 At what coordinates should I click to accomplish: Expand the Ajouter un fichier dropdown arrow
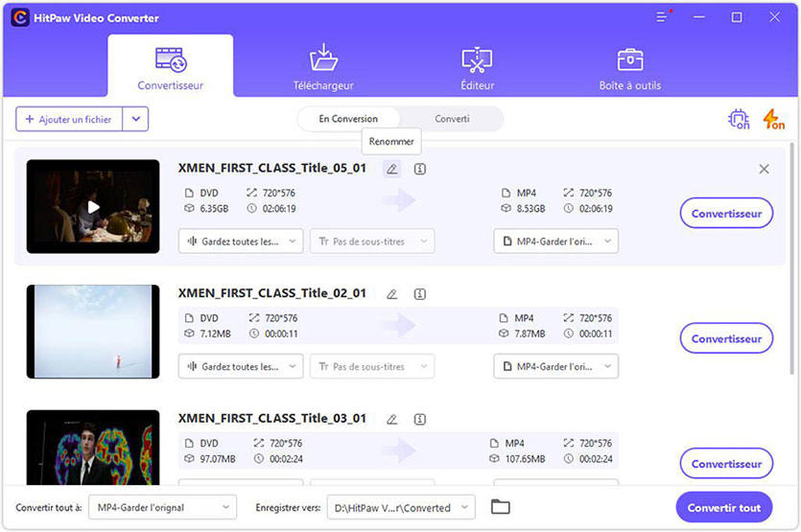pyautogui.click(x=136, y=119)
